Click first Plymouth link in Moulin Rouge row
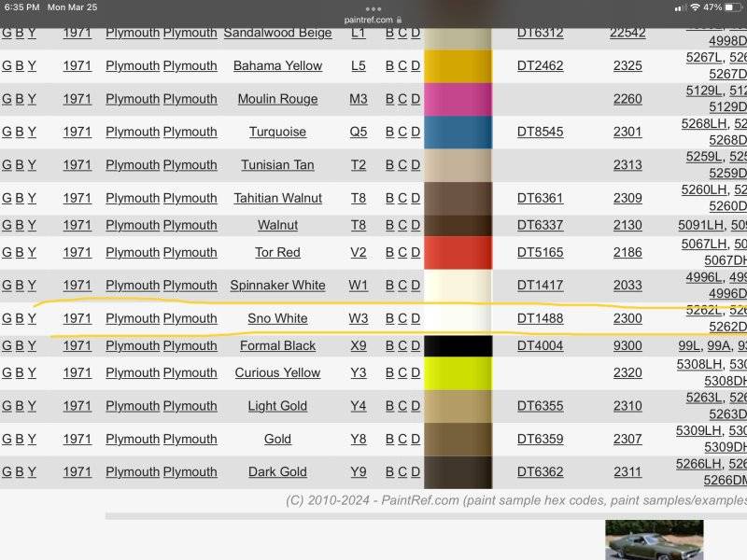 133,99
